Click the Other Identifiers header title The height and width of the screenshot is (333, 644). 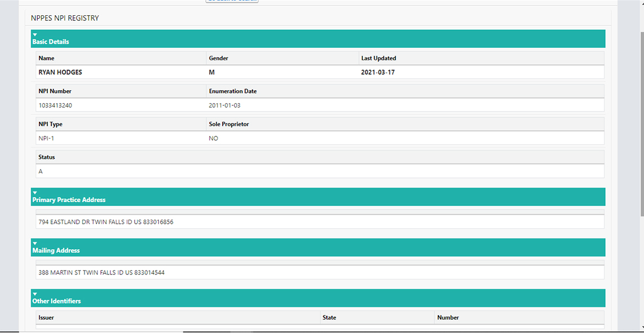56,301
